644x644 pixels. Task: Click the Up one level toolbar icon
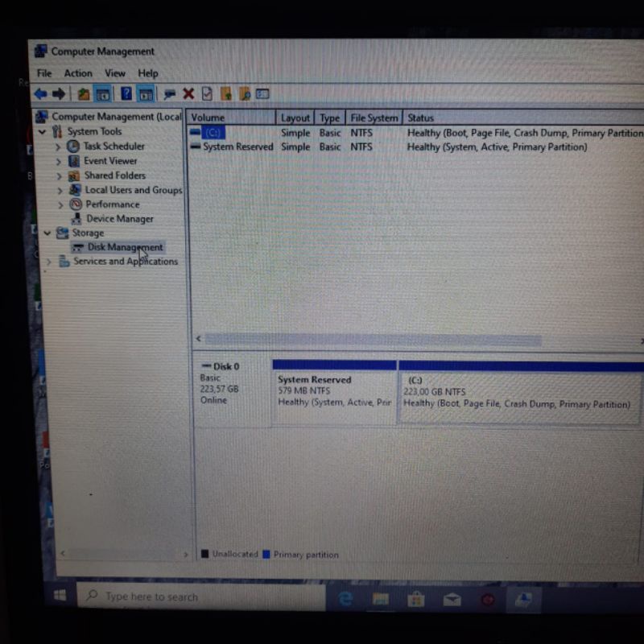pyautogui.click(x=84, y=94)
